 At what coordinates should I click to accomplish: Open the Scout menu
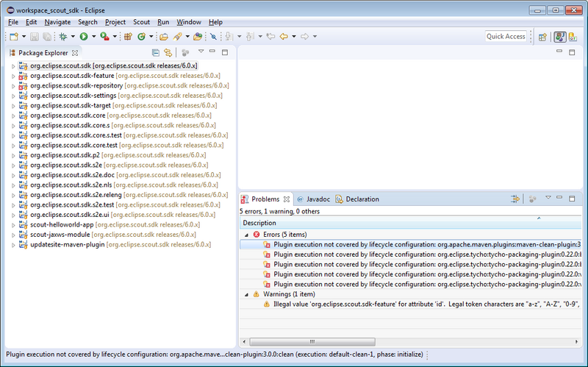pos(141,22)
